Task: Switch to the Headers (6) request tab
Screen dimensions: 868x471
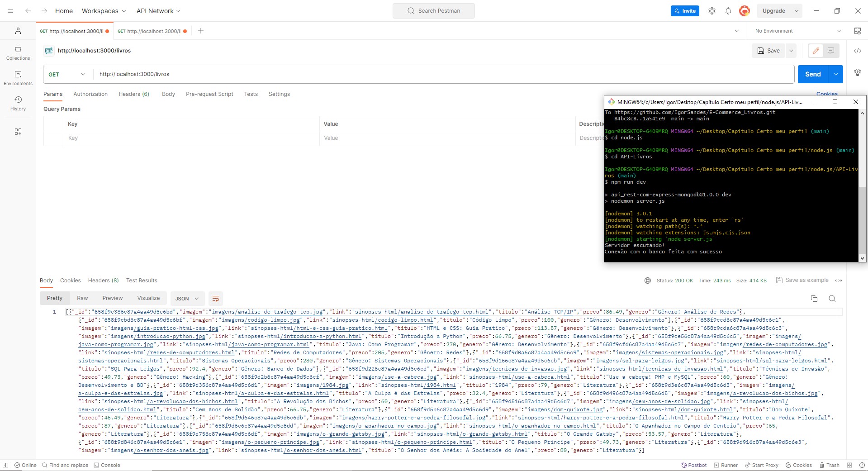Action: pos(134,94)
